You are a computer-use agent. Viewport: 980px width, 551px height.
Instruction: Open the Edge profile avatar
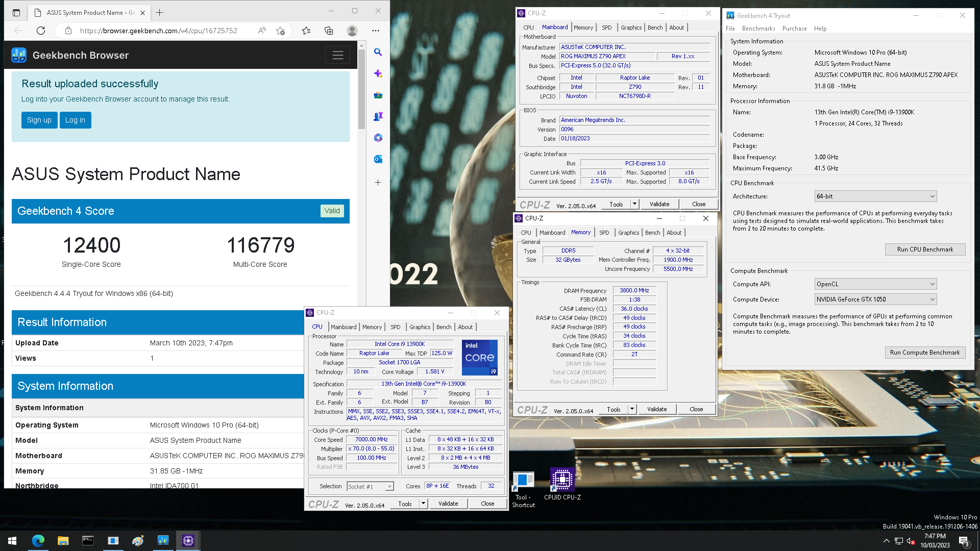tap(352, 31)
